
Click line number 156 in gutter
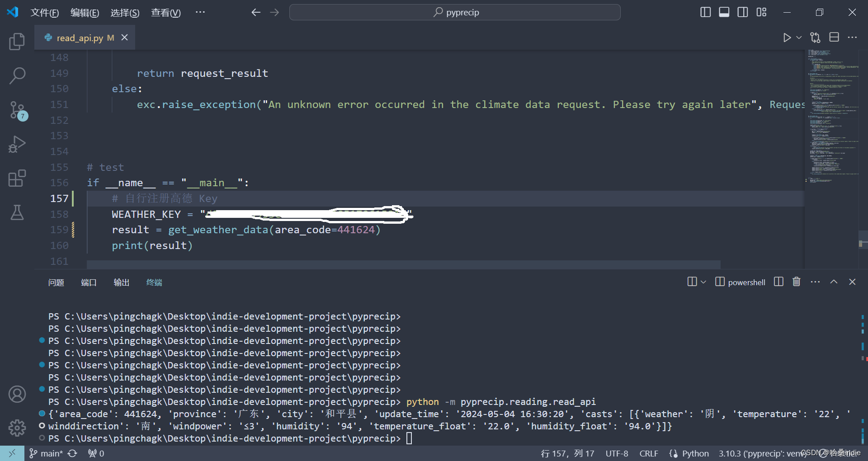[59, 183]
